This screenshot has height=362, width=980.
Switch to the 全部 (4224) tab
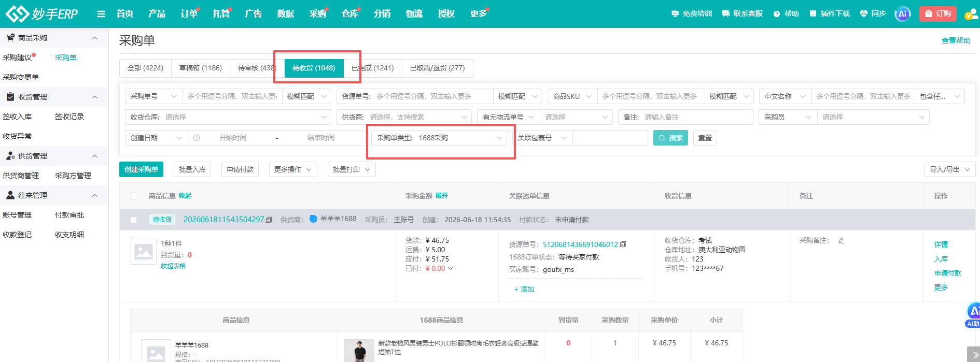tap(145, 68)
